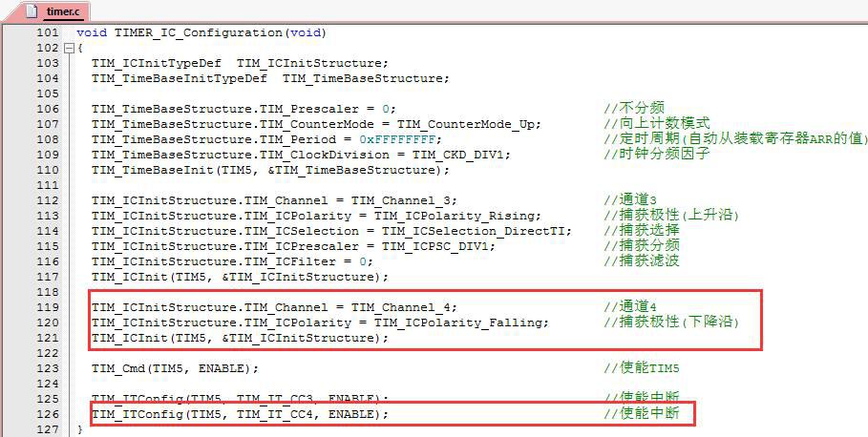Click the closing brace on line 127

(80, 429)
